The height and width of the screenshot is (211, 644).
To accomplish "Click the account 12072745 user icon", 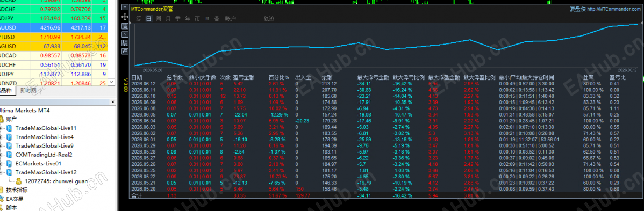I will pos(19,181).
